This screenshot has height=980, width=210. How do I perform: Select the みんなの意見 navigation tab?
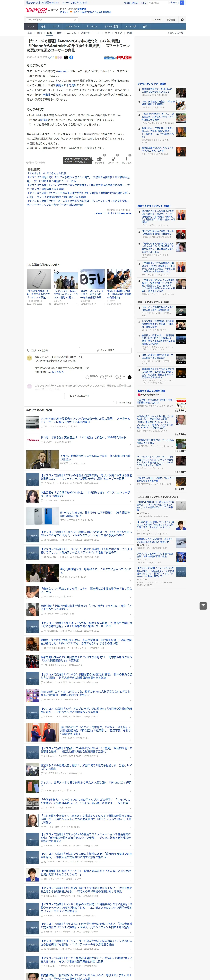(111, 27)
